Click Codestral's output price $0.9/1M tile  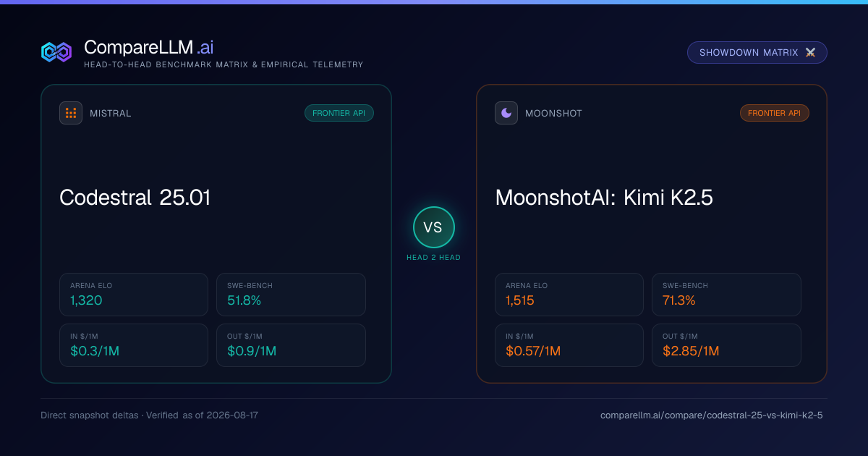pyautogui.click(x=291, y=345)
